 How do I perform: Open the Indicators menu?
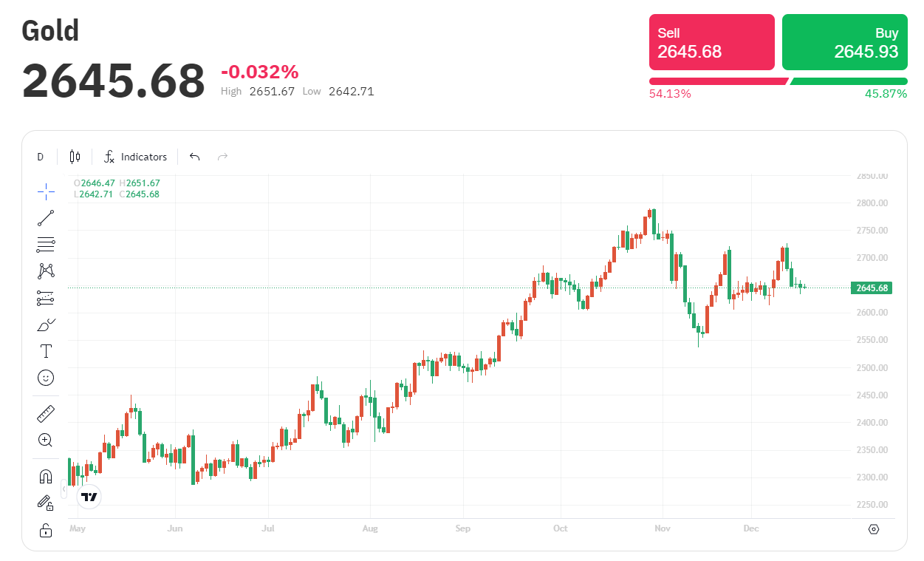pyautogui.click(x=135, y=157)
